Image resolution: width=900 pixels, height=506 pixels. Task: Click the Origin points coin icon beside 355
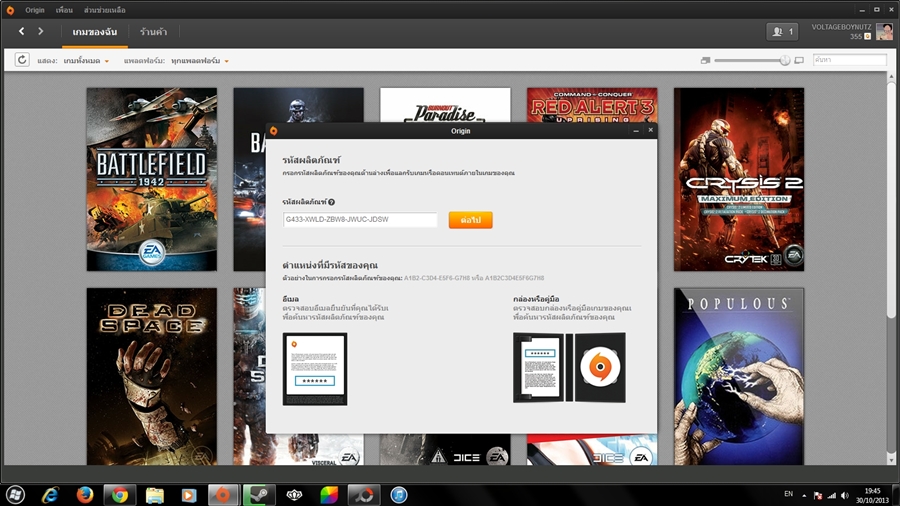click(x=867, y=36)
